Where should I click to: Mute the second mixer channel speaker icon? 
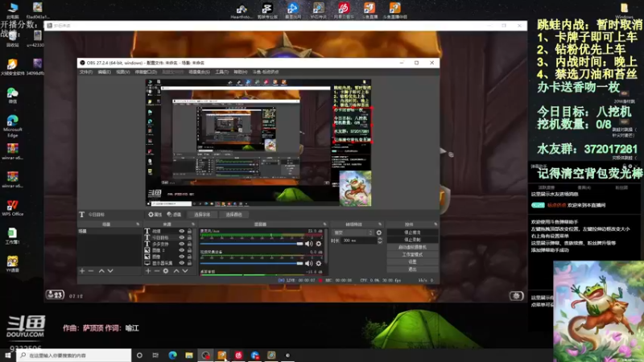point(309,264)
